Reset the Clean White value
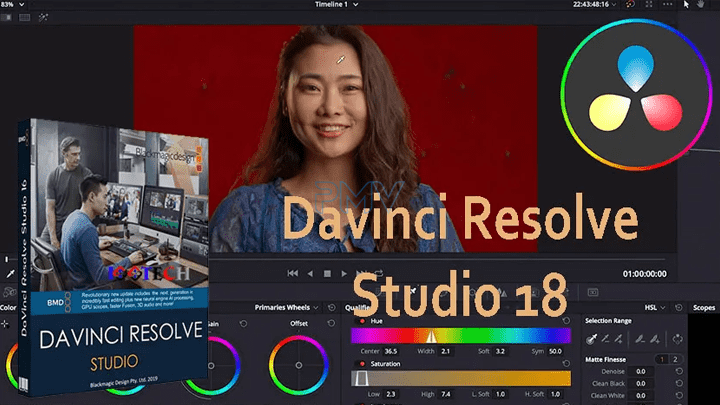 (679, 395)
